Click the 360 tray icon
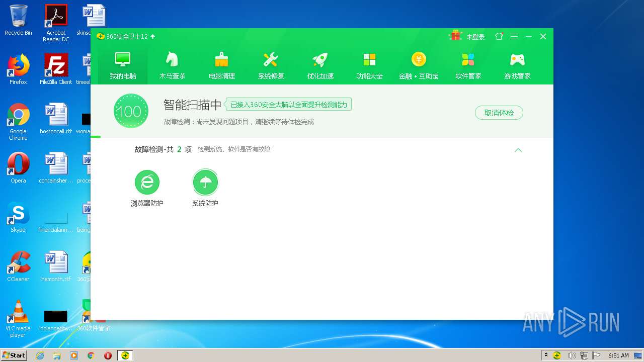This screenshot has width=644, height=362. click(x=557, y=355)
